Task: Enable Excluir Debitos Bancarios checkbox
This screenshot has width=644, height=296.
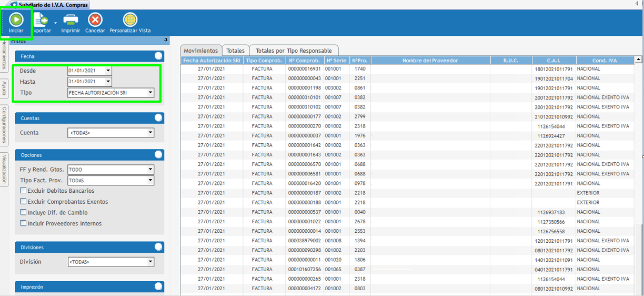Action: (x=23, y=191)
